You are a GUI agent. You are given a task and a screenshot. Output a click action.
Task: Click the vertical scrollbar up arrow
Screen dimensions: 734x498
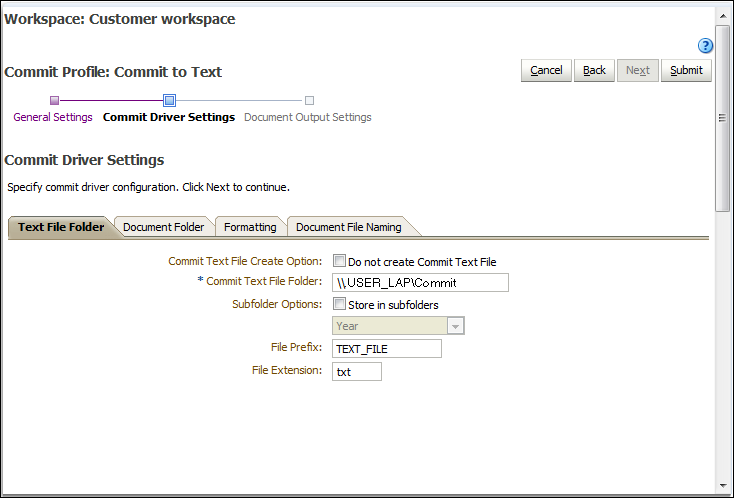pos(723,16)
